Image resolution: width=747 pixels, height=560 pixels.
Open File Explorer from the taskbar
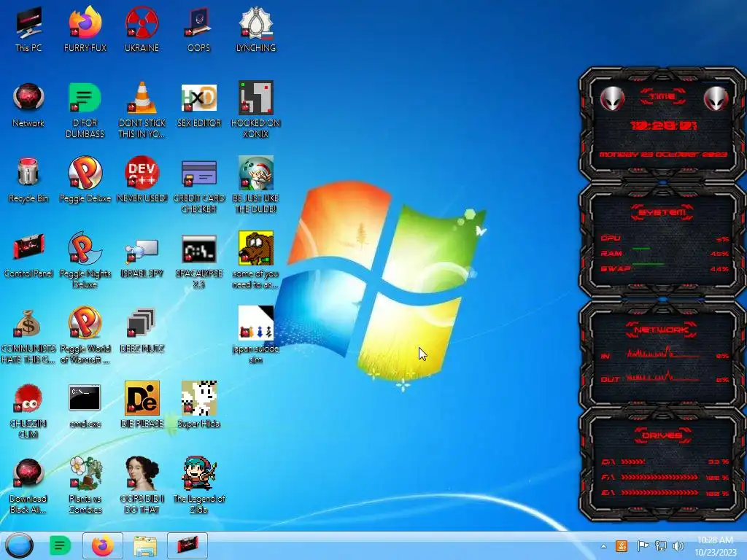145,546
